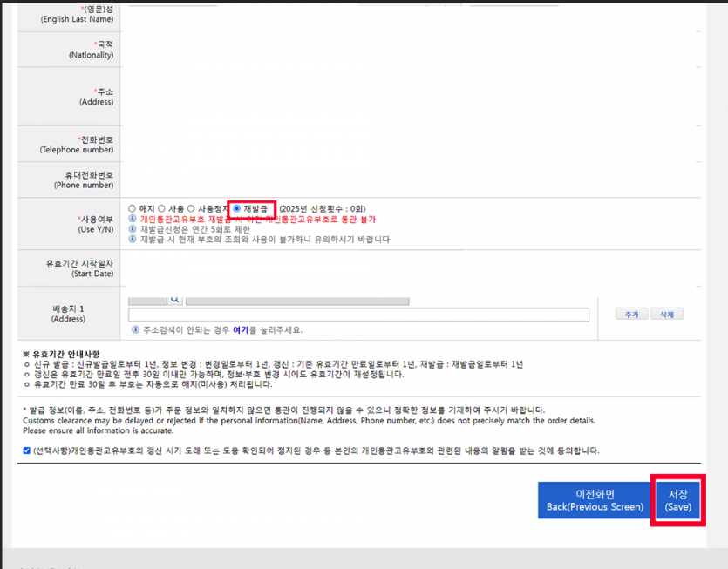This screenshot has width=728, height=569.
Task: Click the 추가 (Add) button
Action: coord(631,313)
